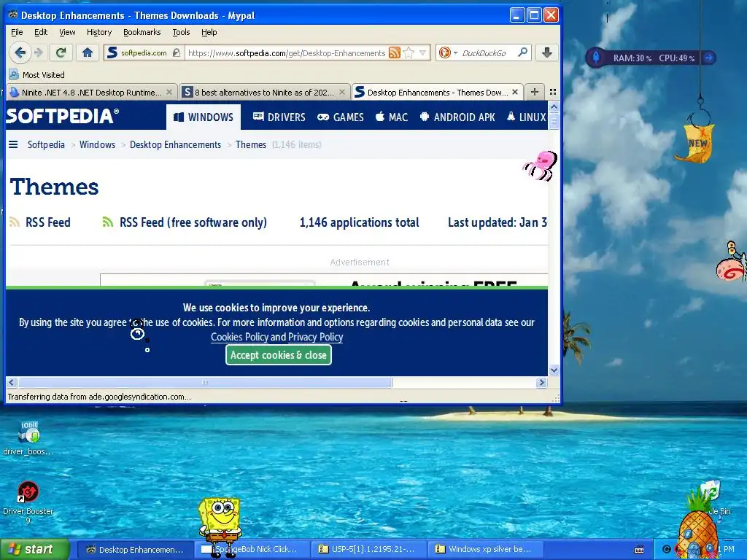Open the Most Visited bookmarks folder
747x560 pixels.
coord(36,75)
